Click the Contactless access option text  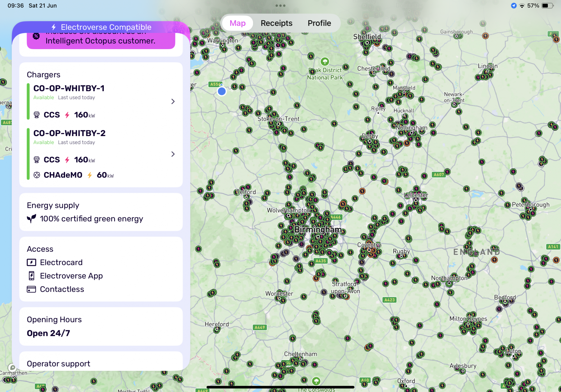click(62, 289)
